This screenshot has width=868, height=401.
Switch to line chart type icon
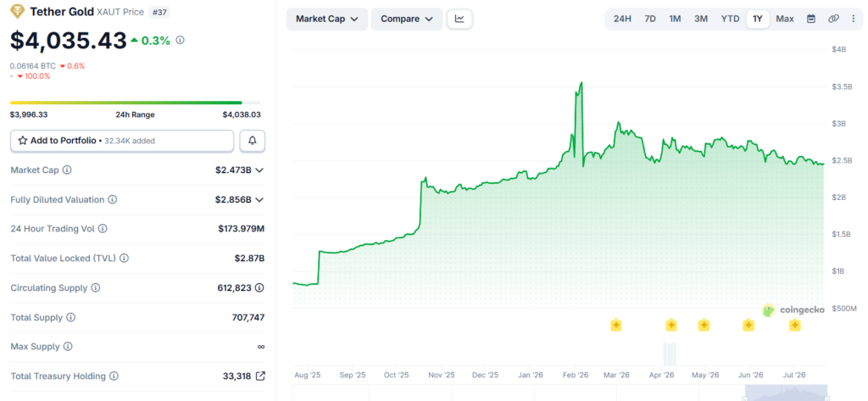click(x=459, y=19)
